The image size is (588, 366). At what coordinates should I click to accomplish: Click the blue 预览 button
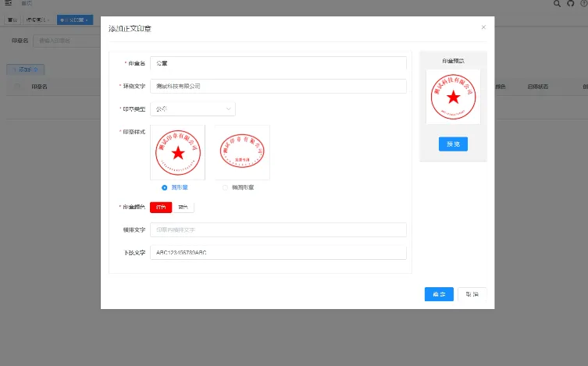click(453, 144)
